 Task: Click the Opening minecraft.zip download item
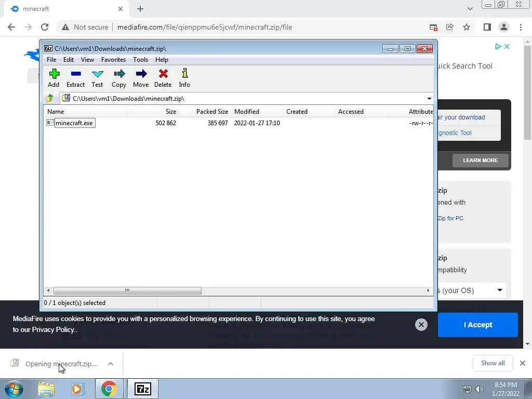point(61,364)
